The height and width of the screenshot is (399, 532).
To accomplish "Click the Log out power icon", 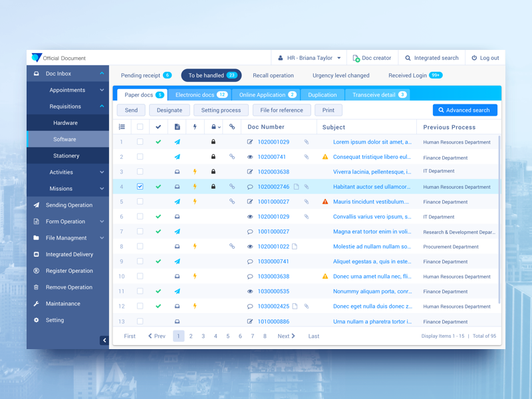I will click(474, 59).
